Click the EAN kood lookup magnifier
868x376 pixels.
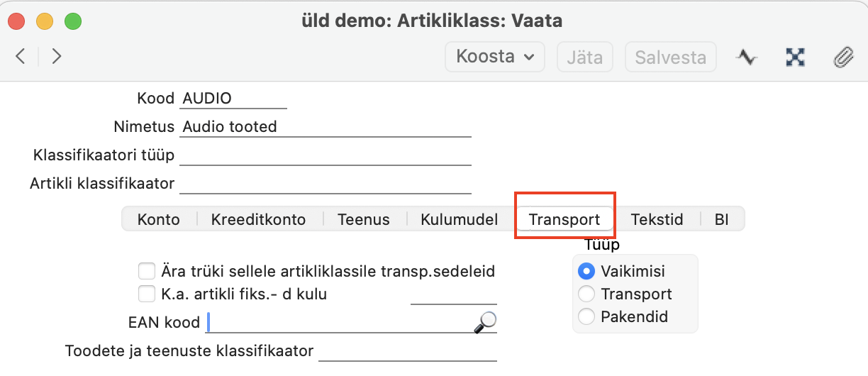(485, 323)
